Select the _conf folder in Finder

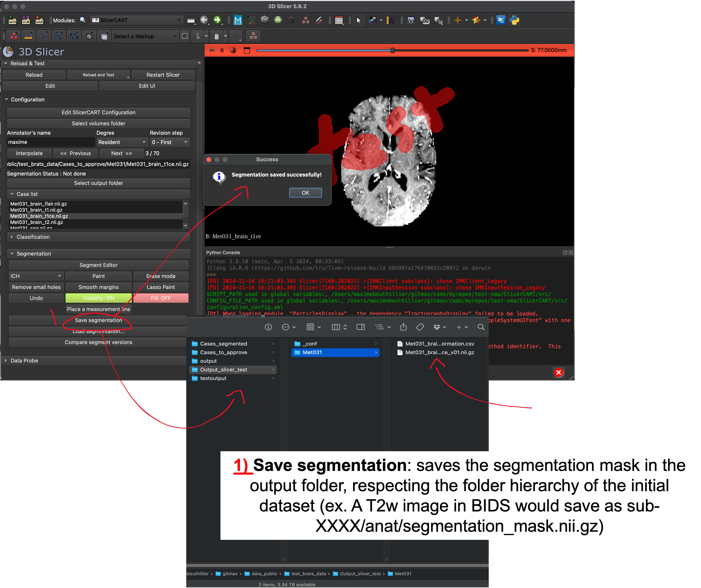tap(335, 344)
